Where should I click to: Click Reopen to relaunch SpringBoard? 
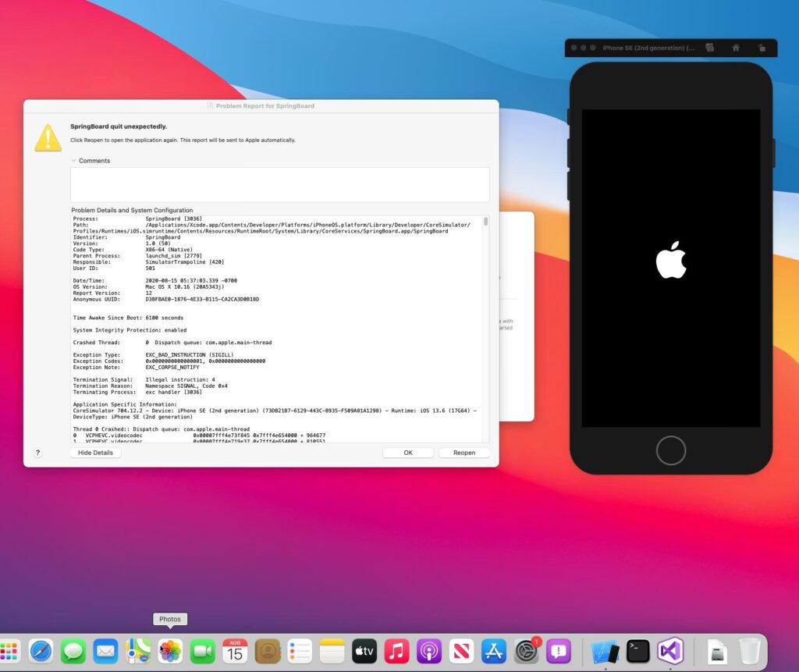click(463, 453)
